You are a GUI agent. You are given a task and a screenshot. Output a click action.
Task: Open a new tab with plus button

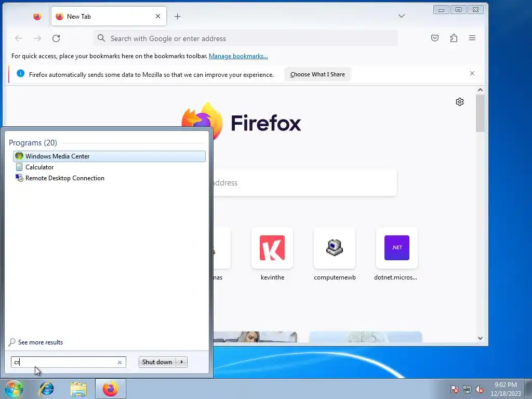click(x=178, y=16)
